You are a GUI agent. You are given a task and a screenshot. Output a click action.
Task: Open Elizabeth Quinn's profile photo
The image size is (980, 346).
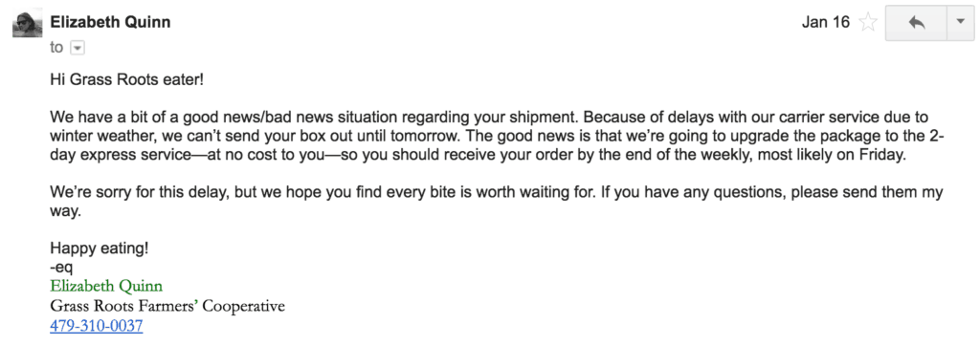(28, 23)
